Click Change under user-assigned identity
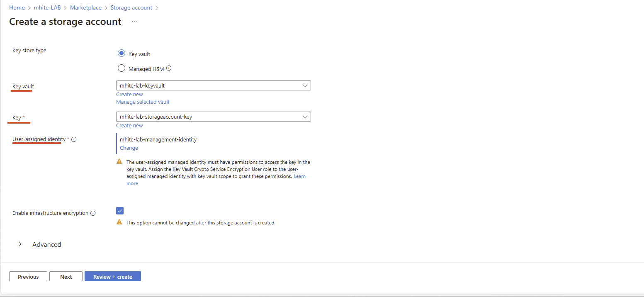Screen dimensions: 644x297 [129, 148]
